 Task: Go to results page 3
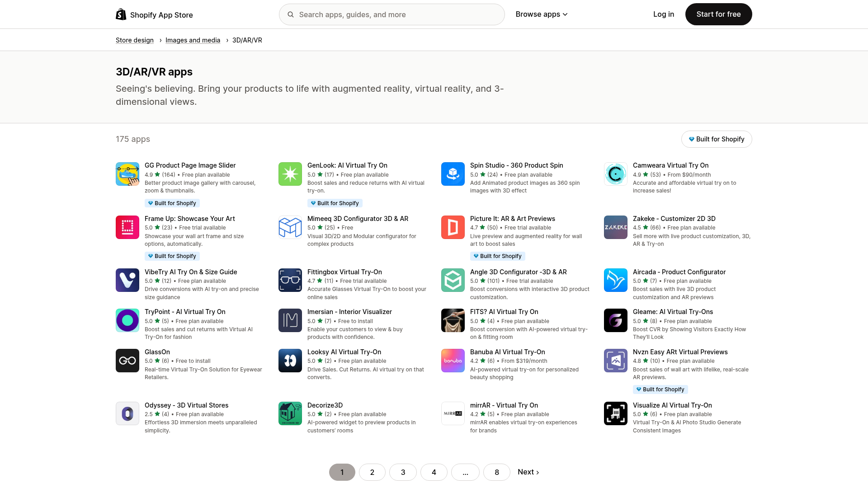pyautogui.click(x=403, y=472)
